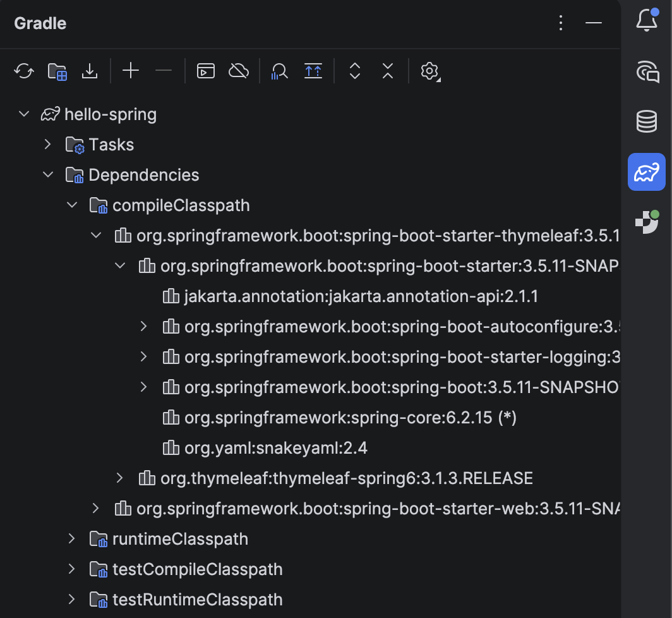Select spring-boot-autoconfigure label text

point(402,327)
